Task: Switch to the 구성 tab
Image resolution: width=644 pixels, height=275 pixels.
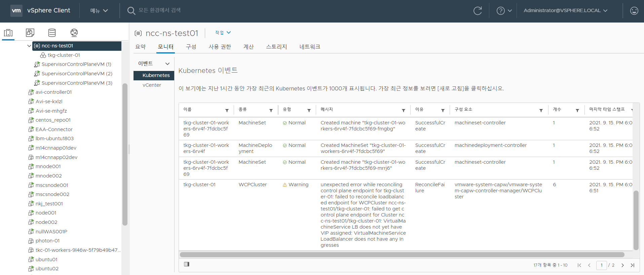Action: pyautogui.click(x=191, y=47)
